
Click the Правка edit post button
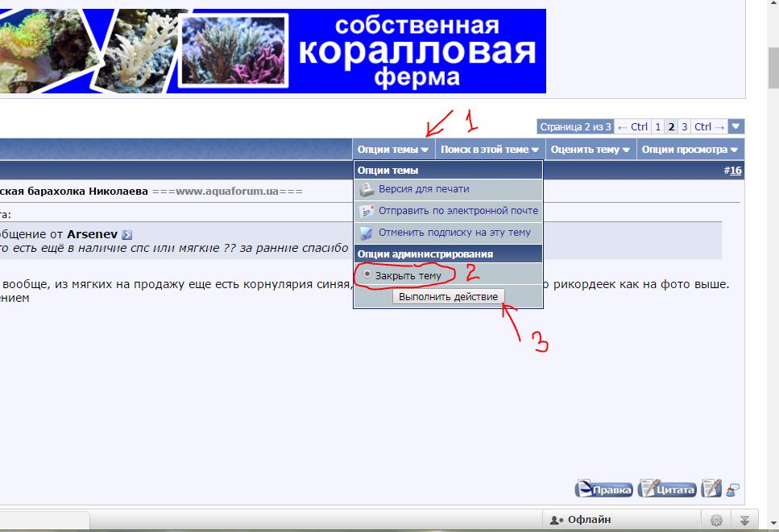[x=603, y=489]
